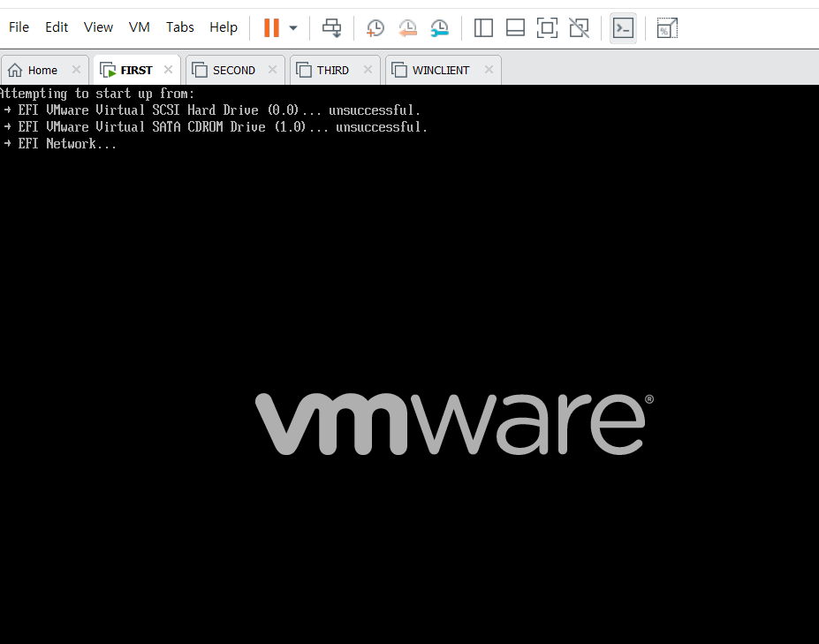The width and height of the screenshot is (819, 644).
Task: Click the Home tab house icon
Action: click(x=15, y=70)
